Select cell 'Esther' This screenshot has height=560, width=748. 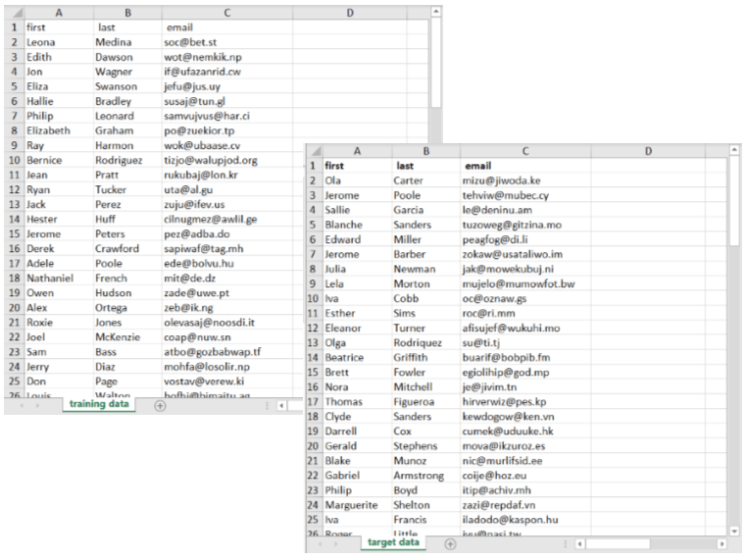pyautogui.click(x=357, y=313)
